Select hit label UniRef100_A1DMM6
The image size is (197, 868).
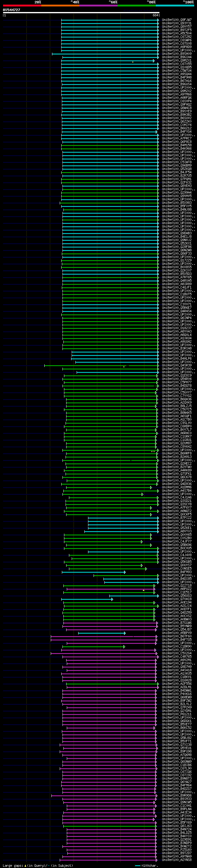(x=176, y=487)
